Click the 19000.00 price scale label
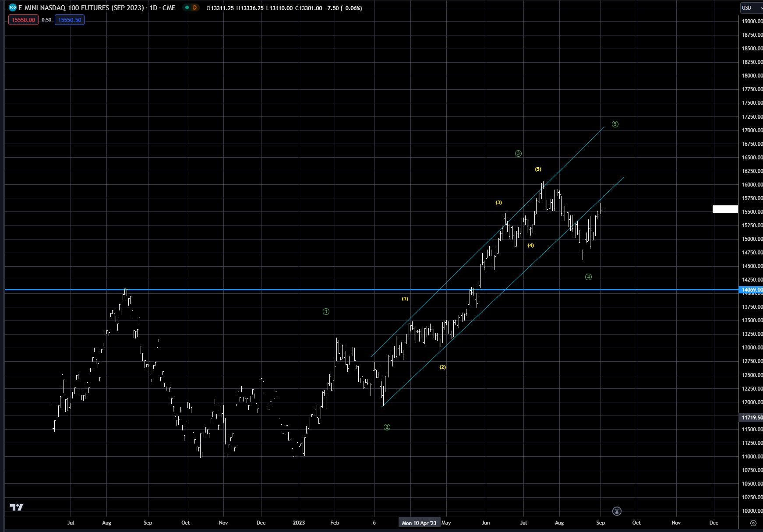The image size is (763, 532). [752, 21]
